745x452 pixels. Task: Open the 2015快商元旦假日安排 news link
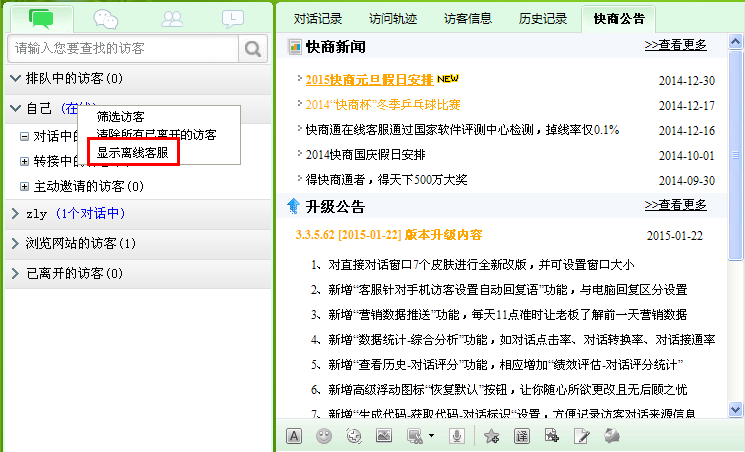pyautogui.click(x=368, y=79)
